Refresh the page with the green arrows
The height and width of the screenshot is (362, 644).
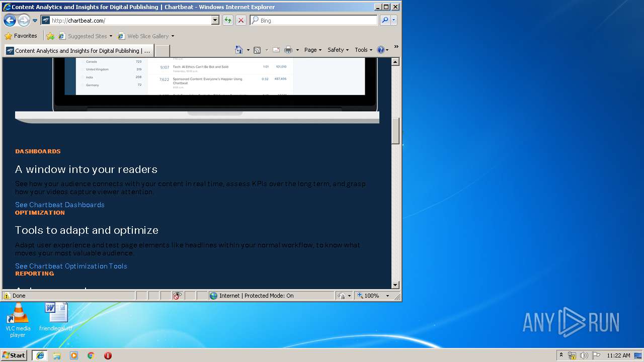pyautogui.click(x=228, y=21)
